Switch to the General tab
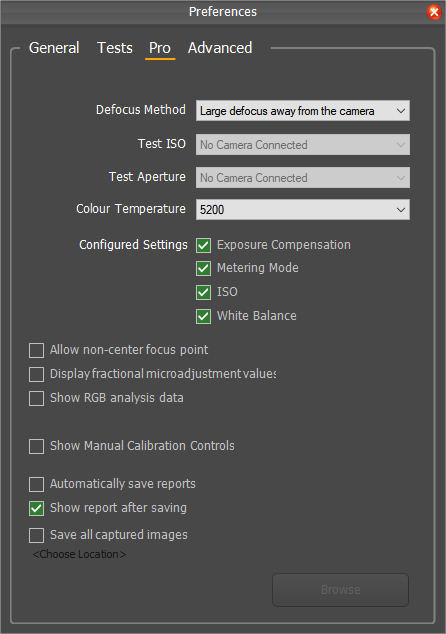 tap(54, 48)
